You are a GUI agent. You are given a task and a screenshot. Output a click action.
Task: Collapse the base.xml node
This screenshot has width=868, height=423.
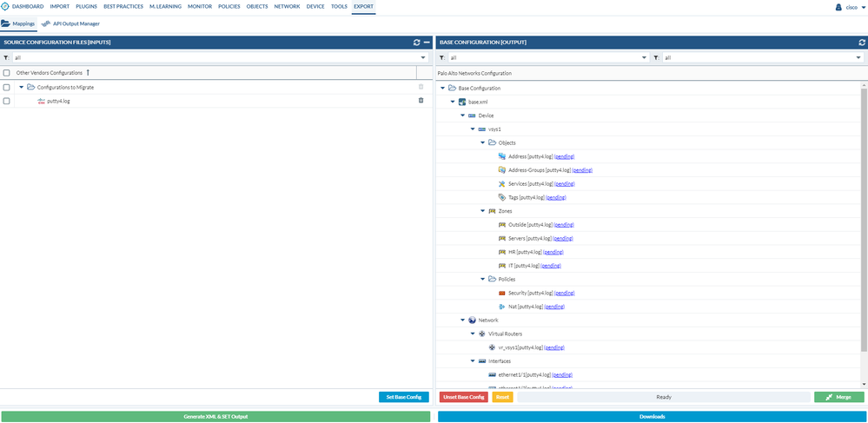(453, 102)
